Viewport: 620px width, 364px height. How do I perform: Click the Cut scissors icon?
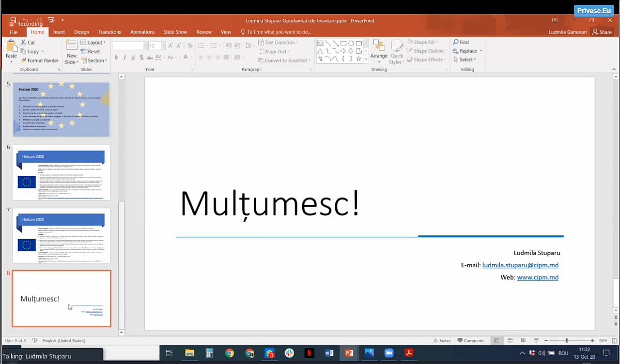tap(24, 43)
